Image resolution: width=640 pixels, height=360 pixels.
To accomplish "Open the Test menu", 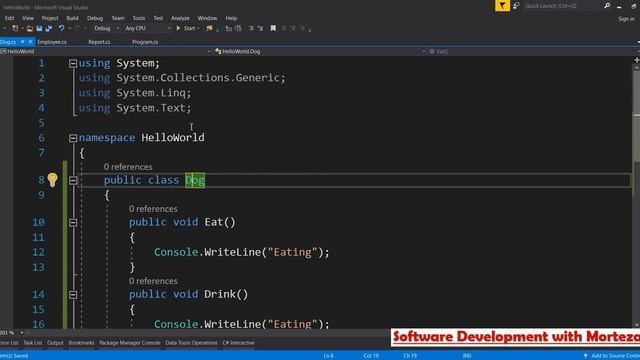I will (x=158, y=18).
